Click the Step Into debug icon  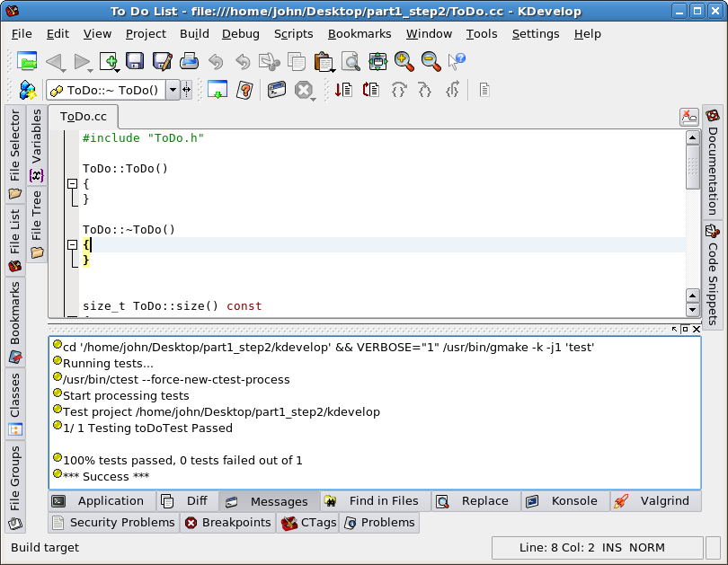(x=425, y=90)
